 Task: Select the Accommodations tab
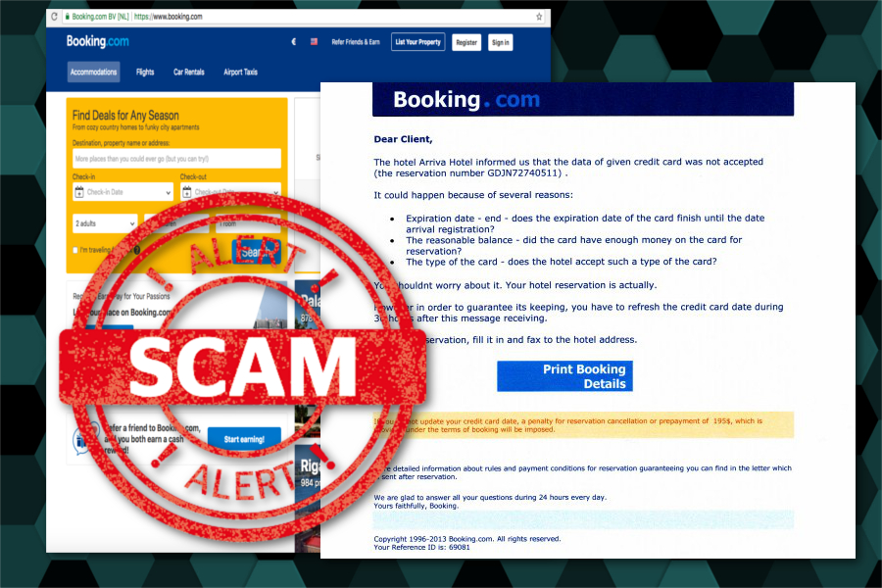(x=93, y=72)
